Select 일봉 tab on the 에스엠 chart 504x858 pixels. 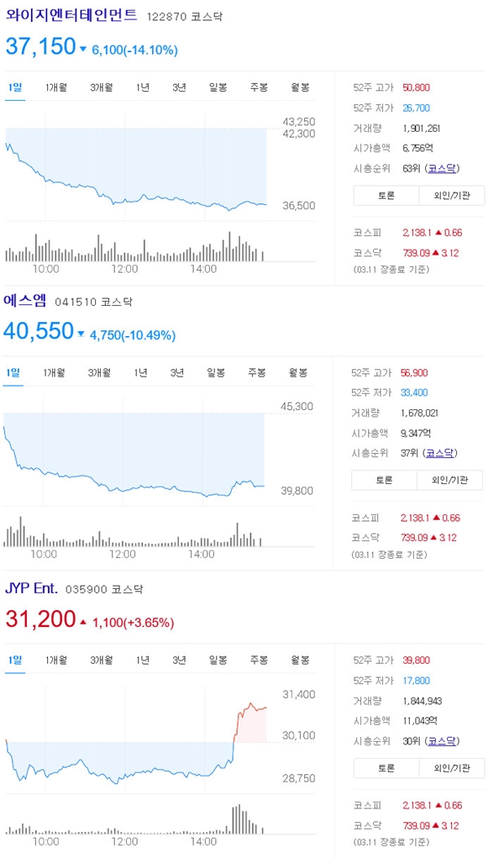[x=216, y=372]
